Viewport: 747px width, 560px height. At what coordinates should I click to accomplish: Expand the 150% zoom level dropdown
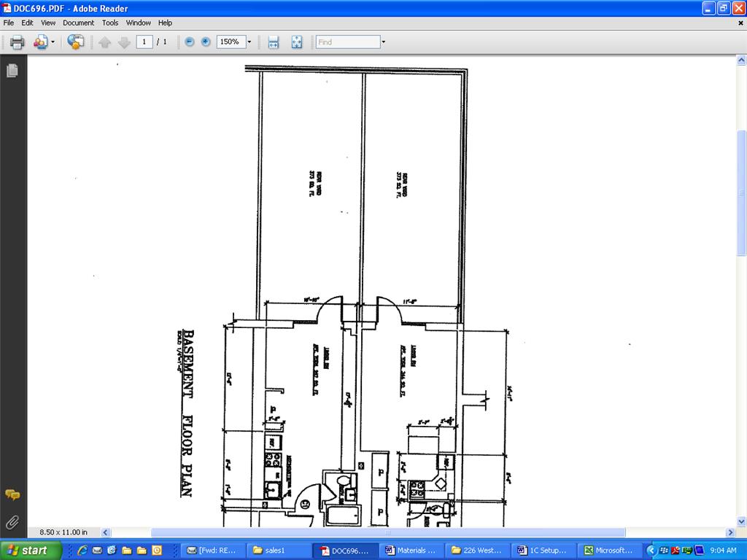pyautogui.click(x=249, y=42)
